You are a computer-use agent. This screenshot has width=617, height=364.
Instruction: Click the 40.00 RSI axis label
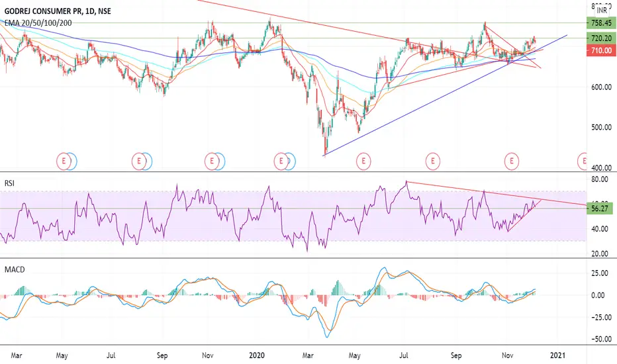pyautogui.click(x=600, y=229)
